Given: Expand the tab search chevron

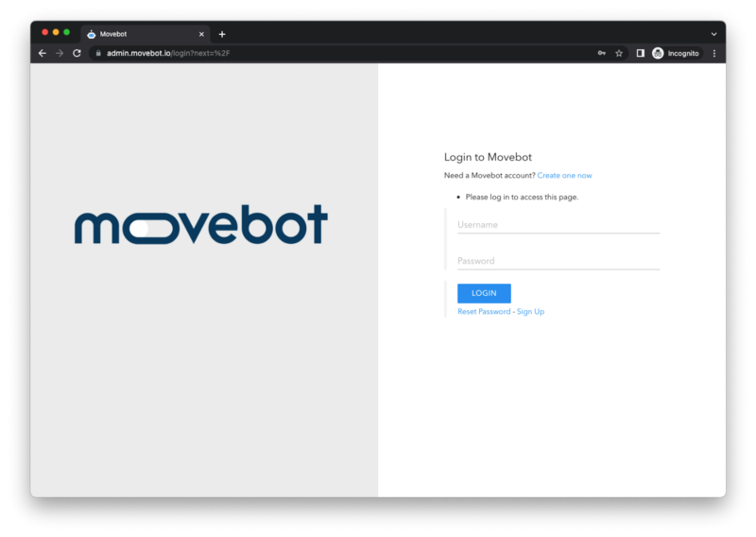Looking at the screenshot, I should [713, 34].
